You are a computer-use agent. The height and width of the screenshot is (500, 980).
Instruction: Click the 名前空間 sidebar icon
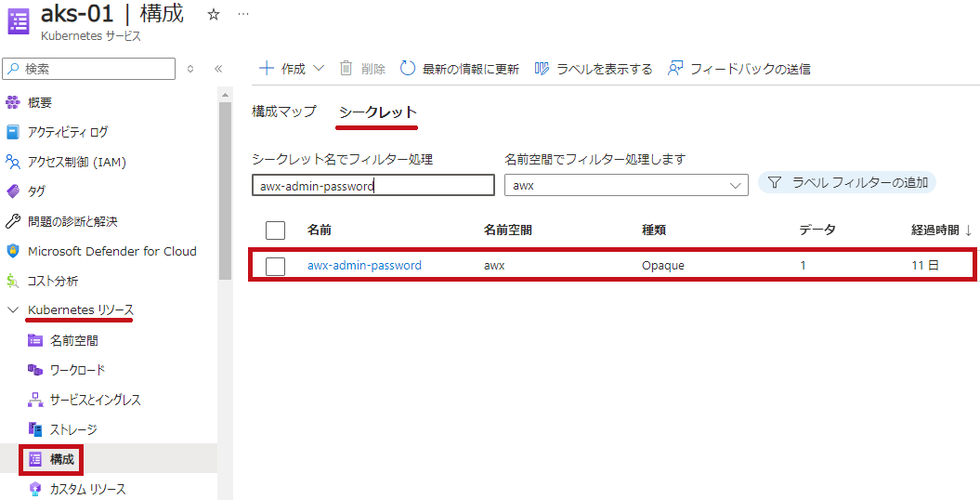click(35, 340)
